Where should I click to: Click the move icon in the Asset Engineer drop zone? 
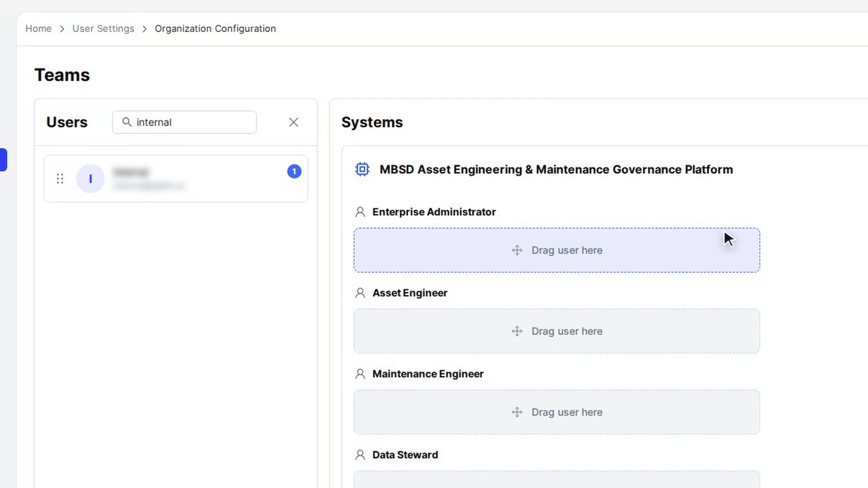click(x=517, y=331)
